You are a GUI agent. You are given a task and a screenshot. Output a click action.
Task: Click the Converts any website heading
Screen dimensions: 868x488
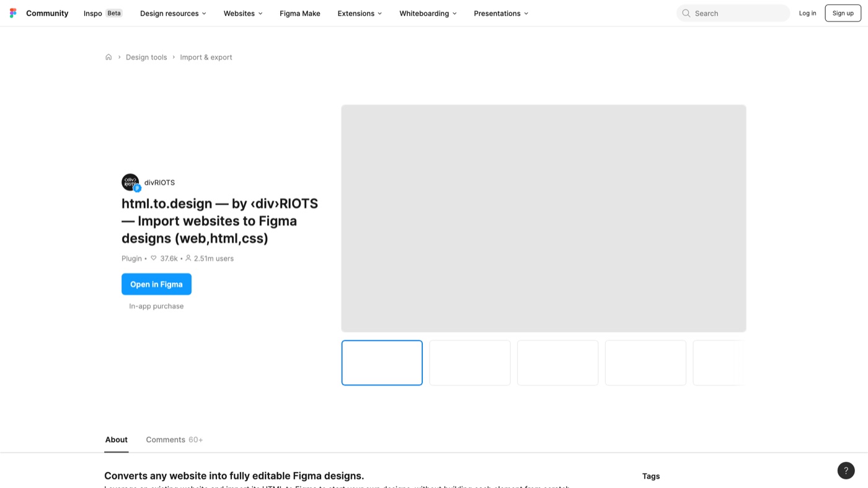click(x=234, y=476)
